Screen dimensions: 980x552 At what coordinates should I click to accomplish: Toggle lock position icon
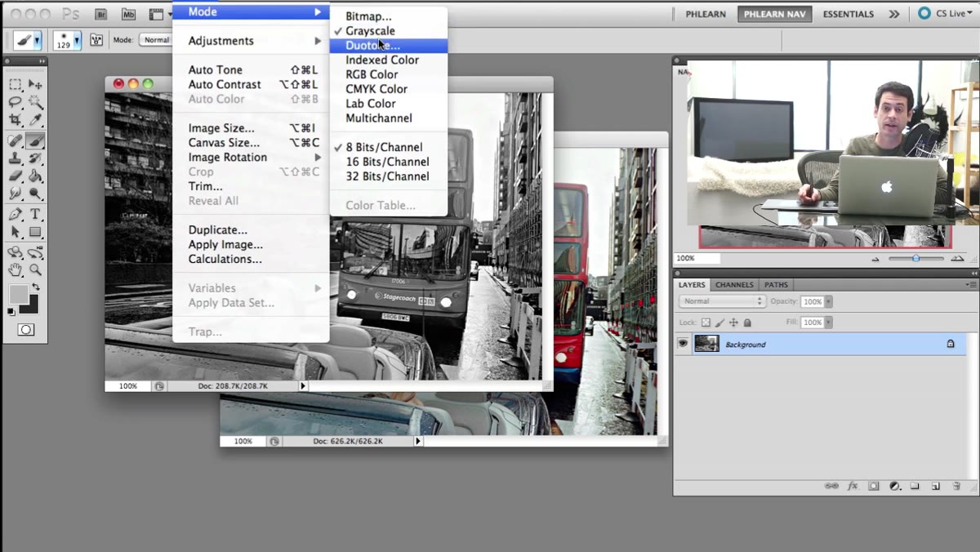pos(733,323)
